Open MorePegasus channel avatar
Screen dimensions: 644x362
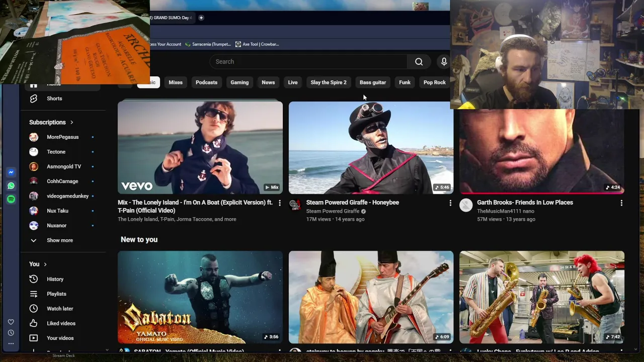point(34,137)
